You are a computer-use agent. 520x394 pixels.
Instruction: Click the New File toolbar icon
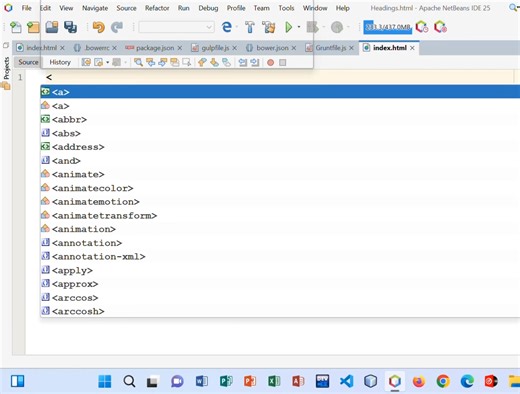tap(16, 27)
